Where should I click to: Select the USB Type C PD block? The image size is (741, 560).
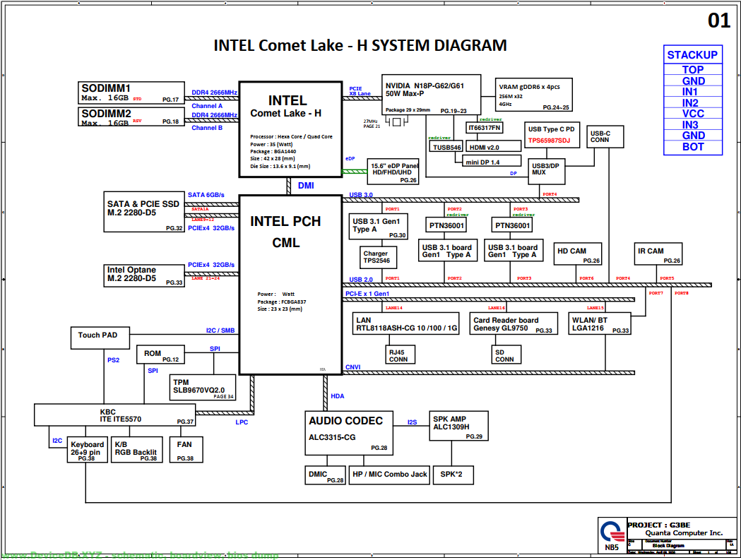tap(552, 135)
